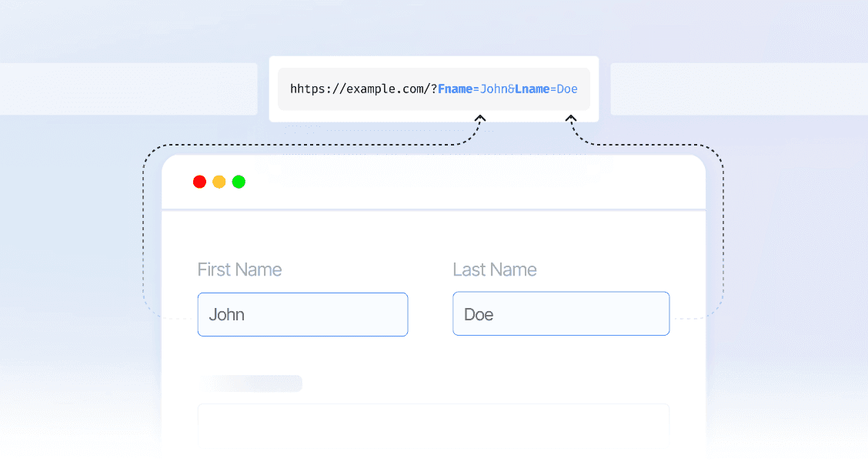Click the First Name field label
This screenshot has height=462, width=868.
(x=239, y=269)
